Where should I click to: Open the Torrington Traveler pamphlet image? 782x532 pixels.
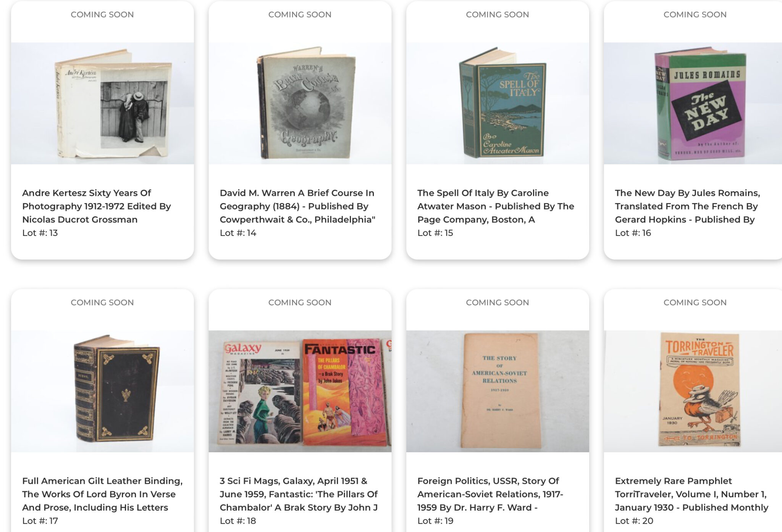coord(693,391)
